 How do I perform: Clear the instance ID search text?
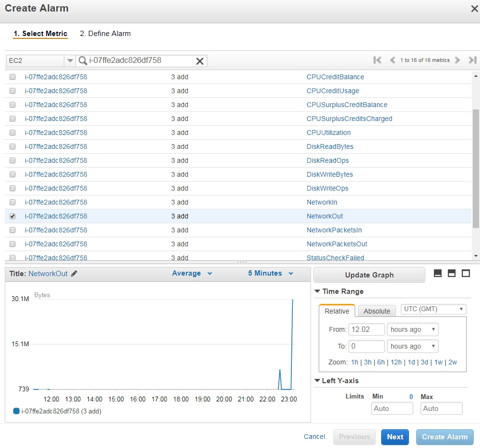click(200, 61)
